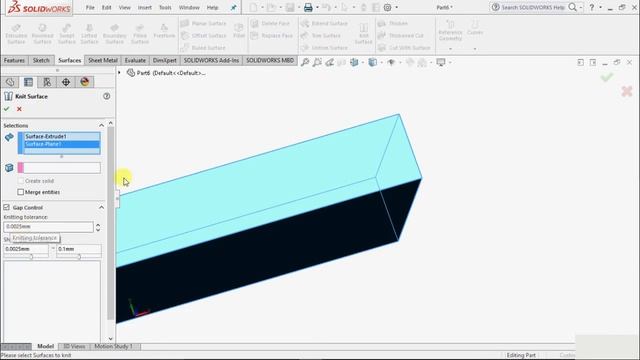Viewport: 640px width, 360px height.
Task: Open the Curves dropdown
Action: [x=475, y=49]
